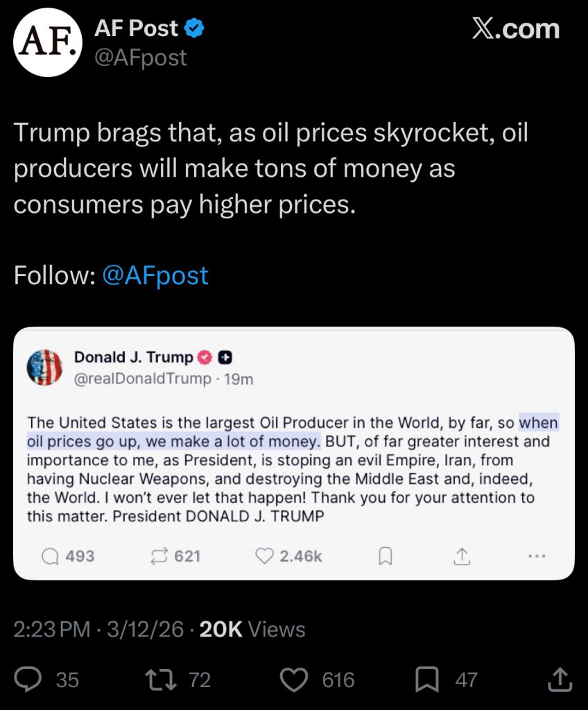Tap the heart icon in embedded Trump post
Image resolution: width=588 pixels, height=710 pixels.
264,556
